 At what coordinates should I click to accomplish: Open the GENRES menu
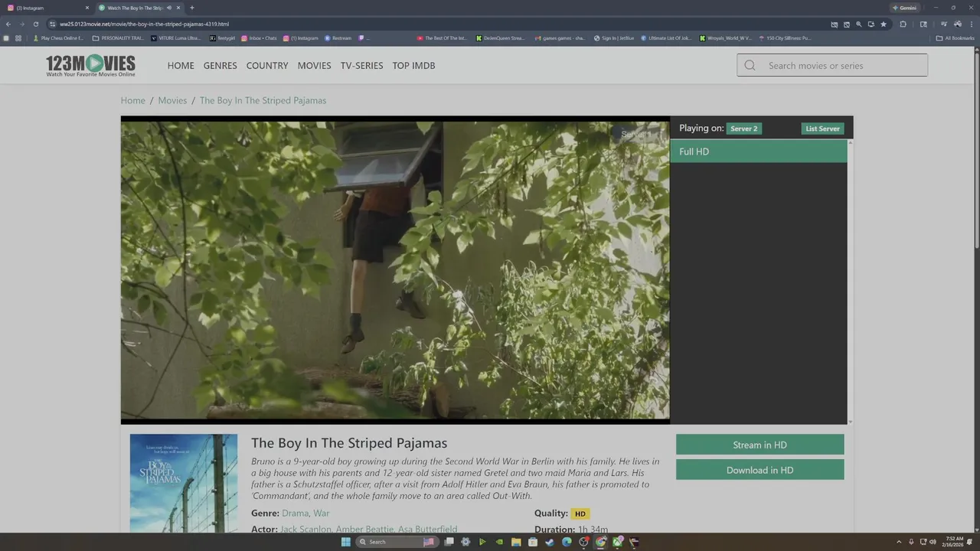[x=220, y=65]
